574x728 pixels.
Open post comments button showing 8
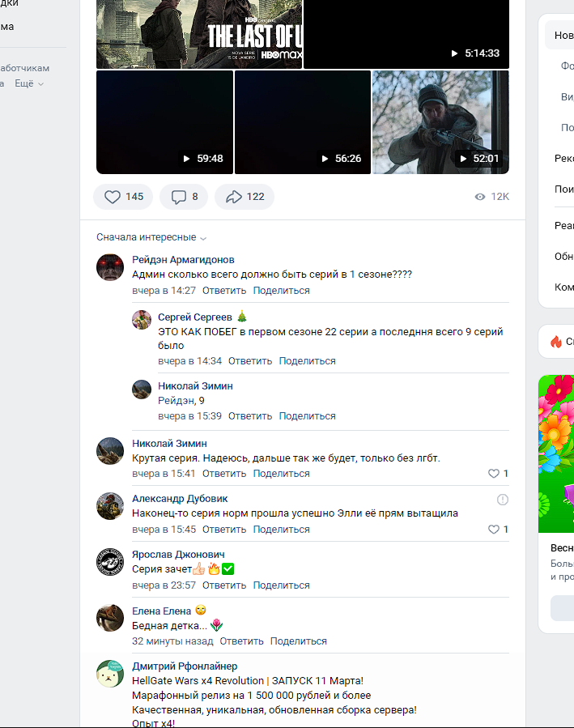pos(184,197)
